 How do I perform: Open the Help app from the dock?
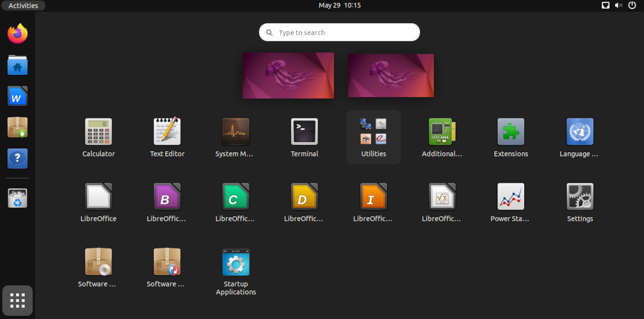(17, 159)
